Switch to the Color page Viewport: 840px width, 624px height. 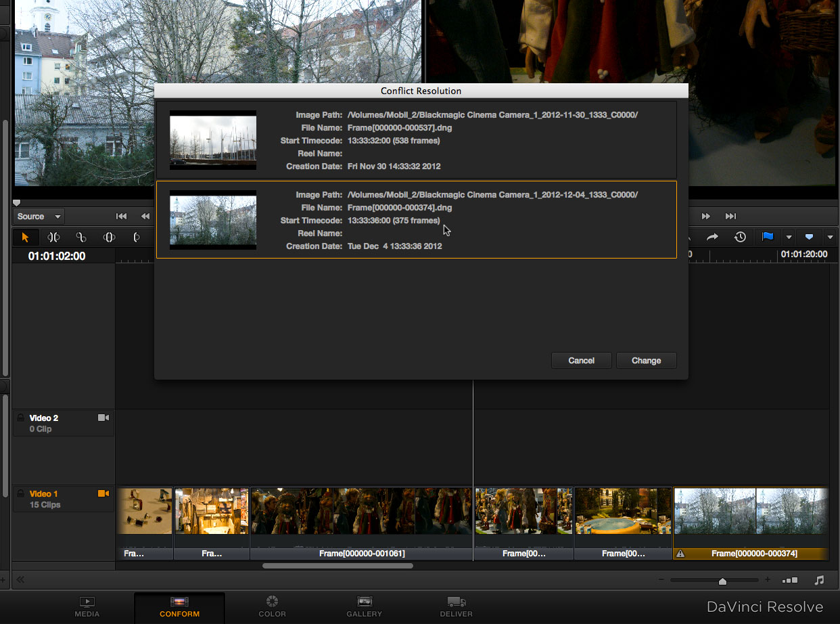point(272,606)
